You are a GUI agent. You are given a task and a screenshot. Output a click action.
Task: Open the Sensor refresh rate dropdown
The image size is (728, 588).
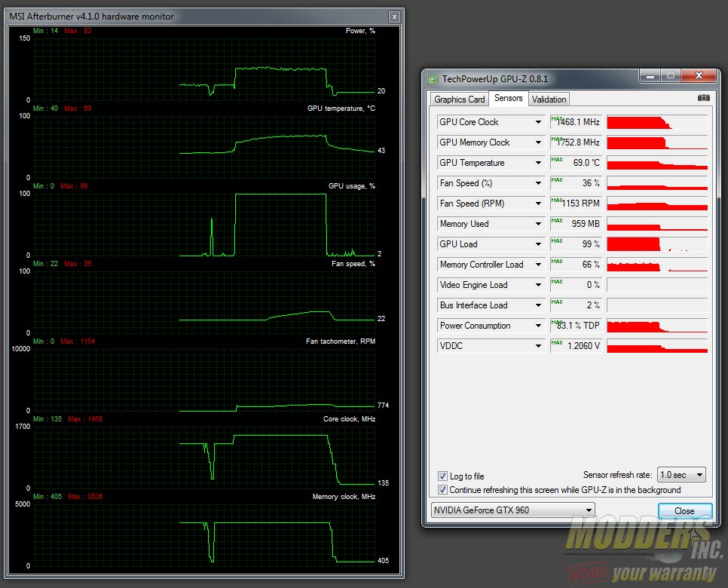(681, 475)
